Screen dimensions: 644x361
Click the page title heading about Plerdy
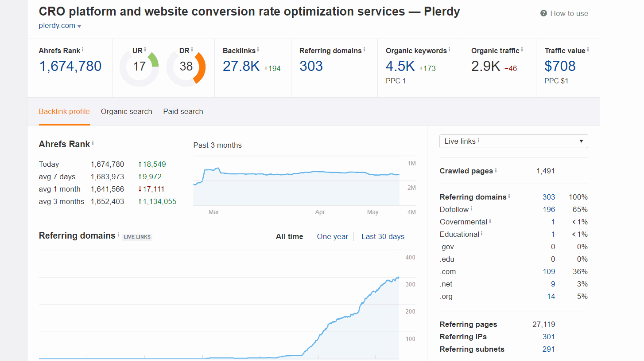point(249,11)
